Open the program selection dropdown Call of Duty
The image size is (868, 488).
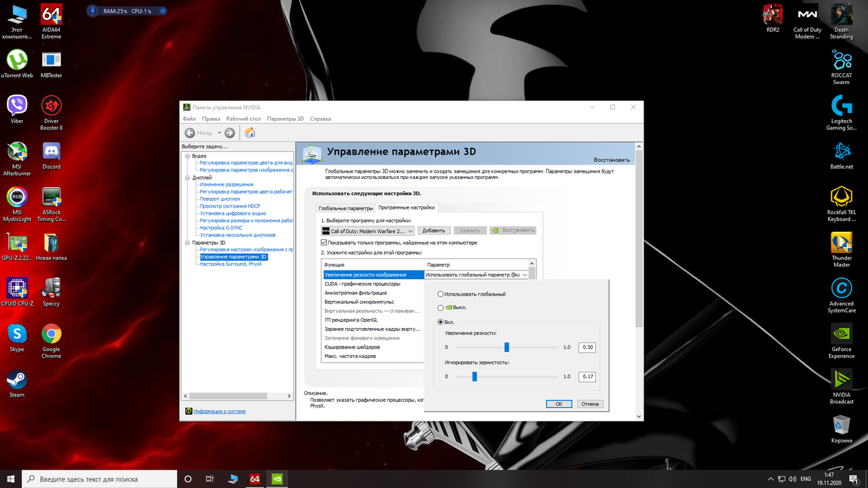(x=368, y=231)
